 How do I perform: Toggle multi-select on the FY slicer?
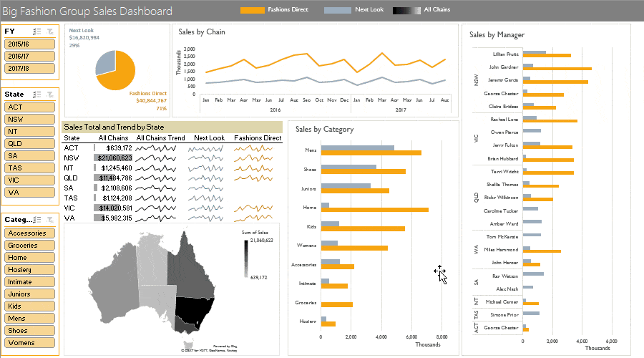[x=37, y=32]
